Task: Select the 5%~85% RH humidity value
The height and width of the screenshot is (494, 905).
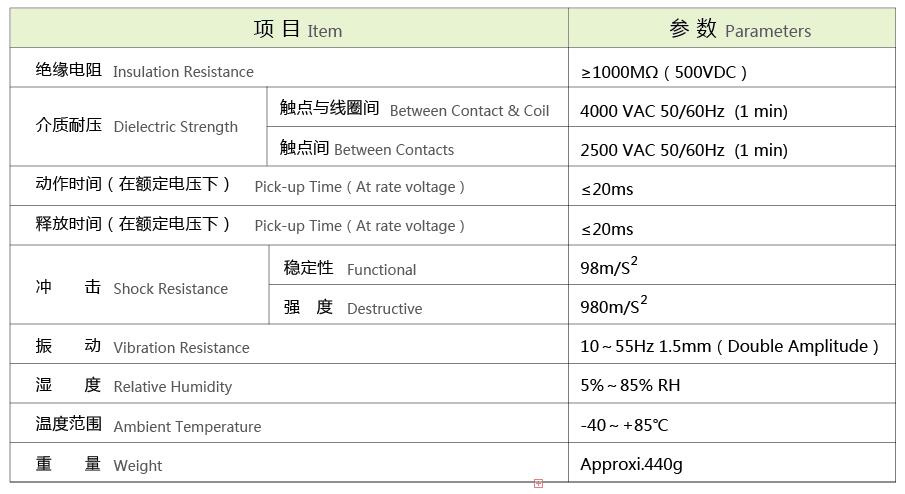Action: pos(629,385)
